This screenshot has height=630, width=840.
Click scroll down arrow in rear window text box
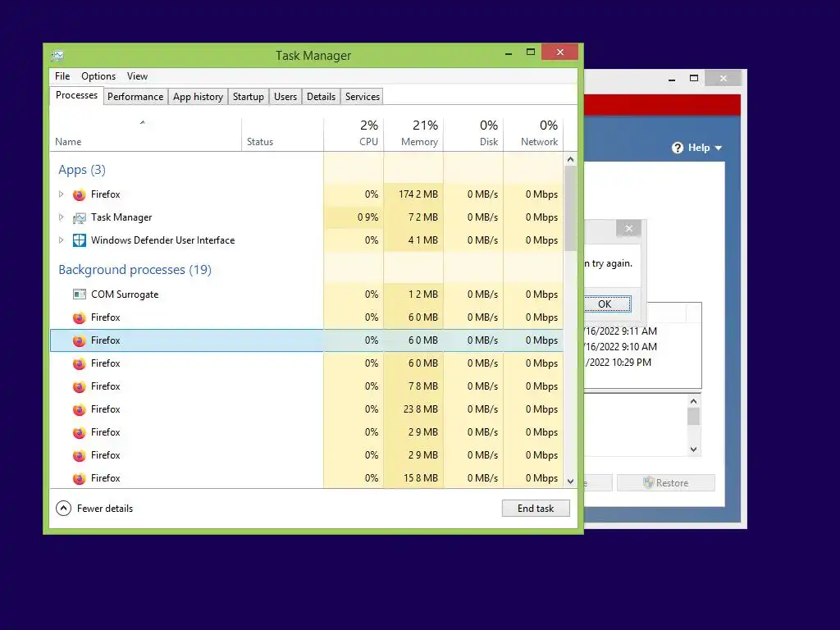(x=694, y=450)
